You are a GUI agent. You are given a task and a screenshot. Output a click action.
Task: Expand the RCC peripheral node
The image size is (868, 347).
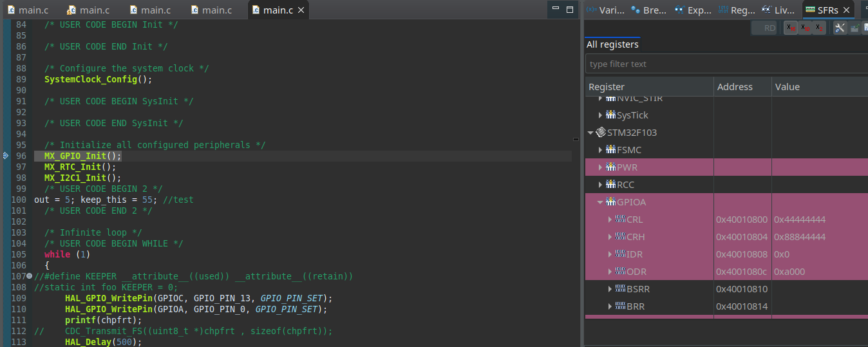pyautogui.click(x=600, y=185)
